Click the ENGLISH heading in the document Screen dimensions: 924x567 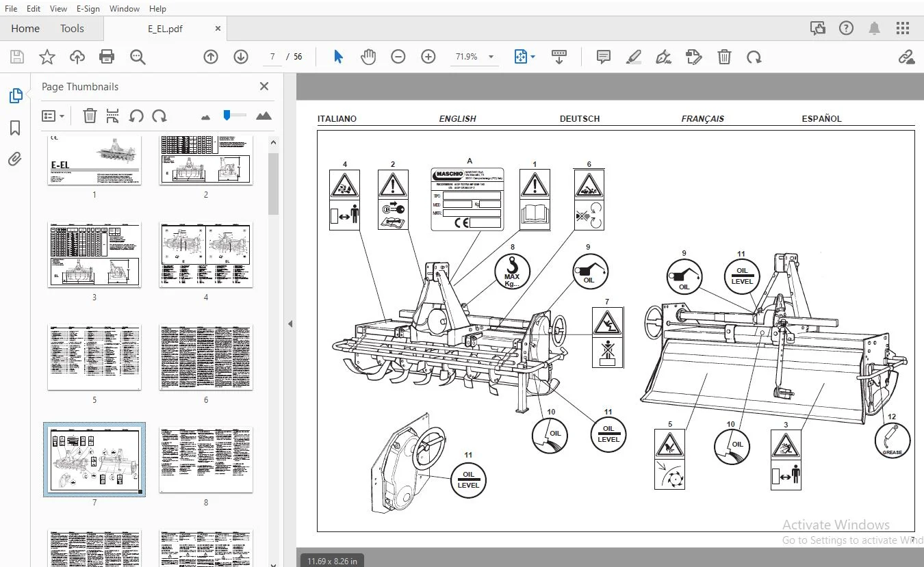pyautogui.click(x=457, y=119)
